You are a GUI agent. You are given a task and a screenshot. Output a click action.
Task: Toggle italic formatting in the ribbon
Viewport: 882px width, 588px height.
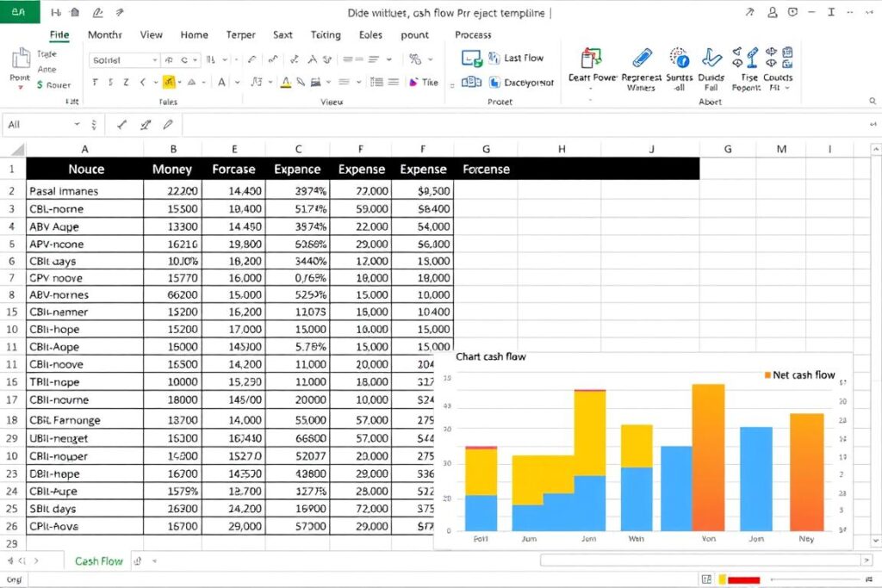111,82
